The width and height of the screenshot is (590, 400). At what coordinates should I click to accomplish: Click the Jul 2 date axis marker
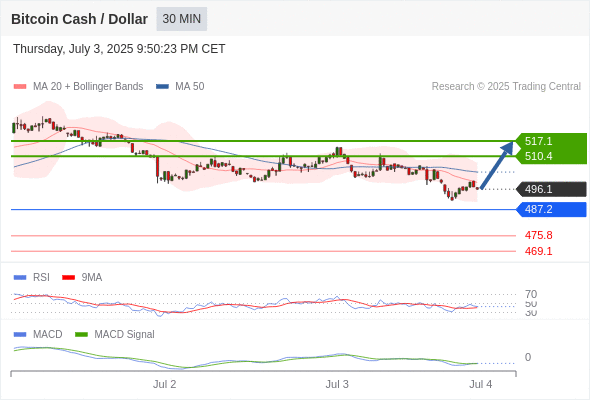(x=164, y=384)
